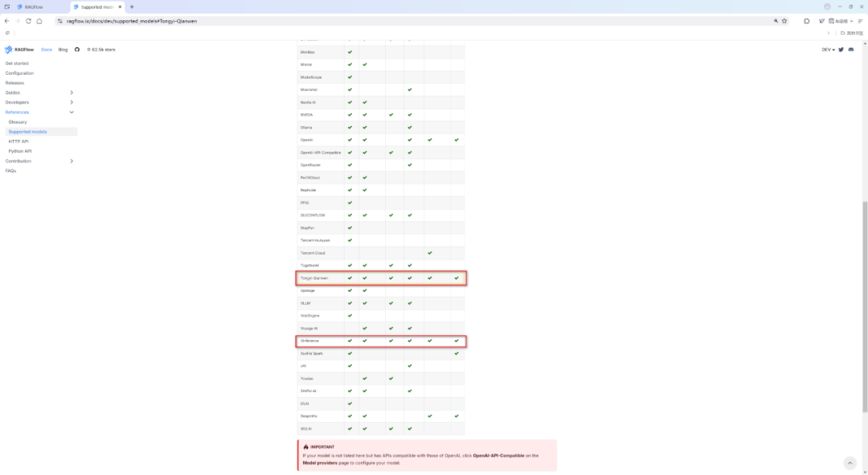Image resolution: width=868 pixels, height=475 pixels.
Task: Click the bookmarks bar overflow chevron
Action: pyautogui.click(x=829, y=33)
